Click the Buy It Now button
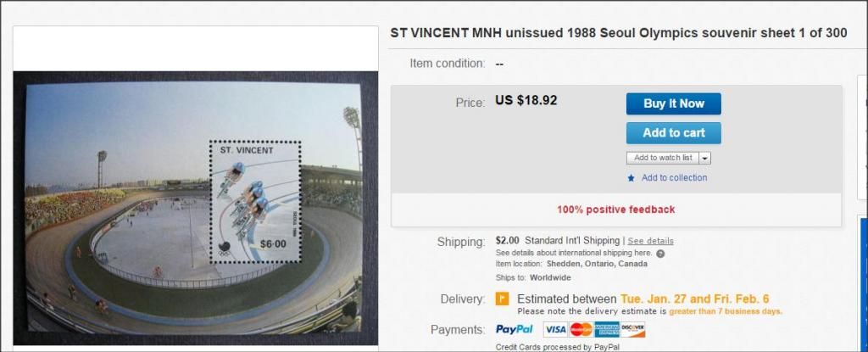This screenshot has height=352, width=868. pos(673,103)
